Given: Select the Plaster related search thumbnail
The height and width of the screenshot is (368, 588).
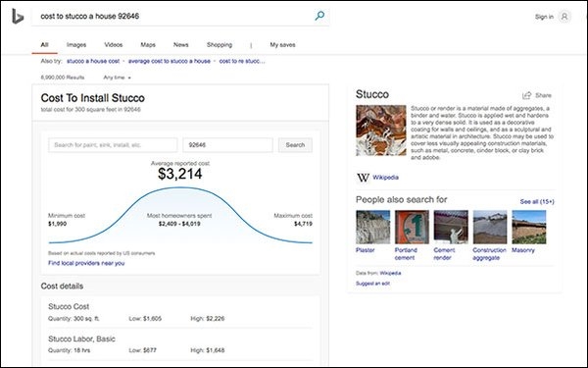Looking at the screenshot, I should coord(372,227).
